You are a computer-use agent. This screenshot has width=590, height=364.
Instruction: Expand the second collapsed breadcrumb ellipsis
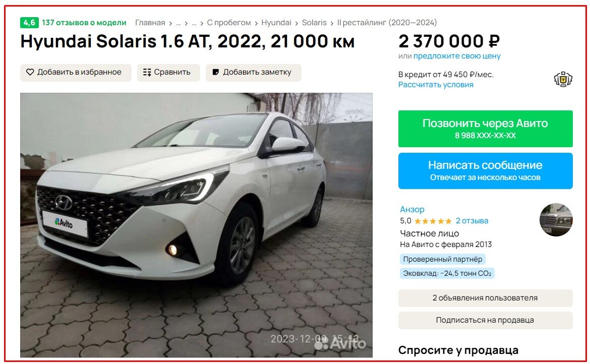point(194,23)
